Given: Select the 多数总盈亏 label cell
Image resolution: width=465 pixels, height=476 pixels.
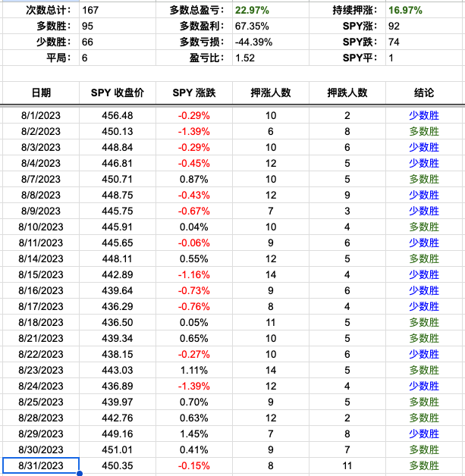Looking at the screenshot, I should click(194, 10).
